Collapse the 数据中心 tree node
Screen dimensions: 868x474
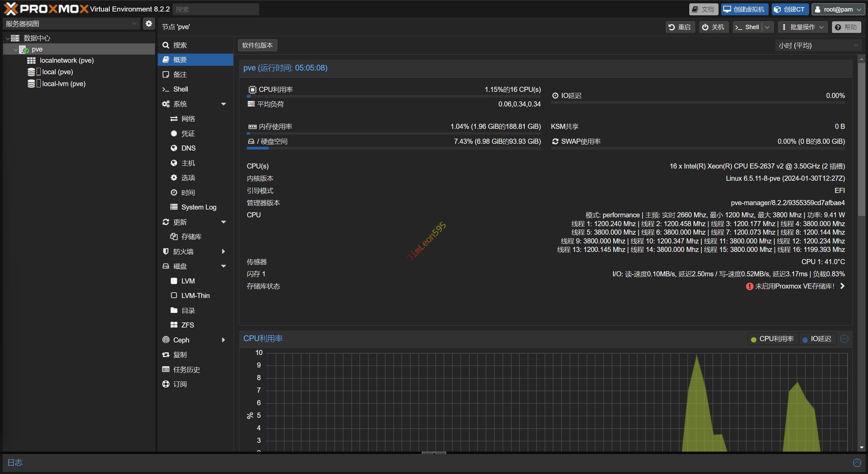7,38
